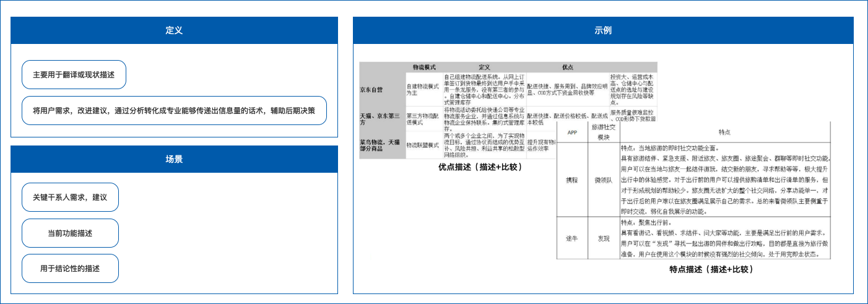Image resolution: width=868 pixels, height=304 pixels.
Task: Select the 场景 section header
Action: click(x=174, y=159)
